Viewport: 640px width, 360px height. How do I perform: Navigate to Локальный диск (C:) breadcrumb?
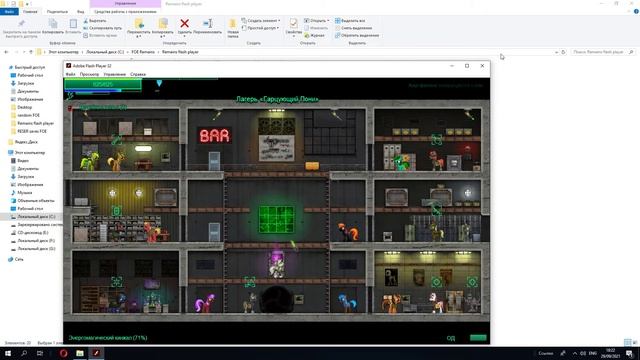coord(105,52)
